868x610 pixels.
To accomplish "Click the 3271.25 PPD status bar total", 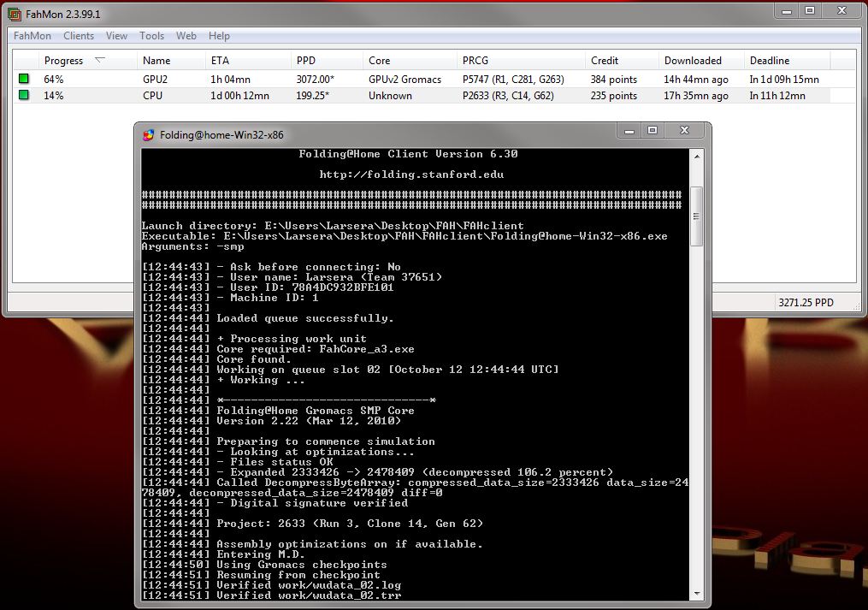I will click(x=806, y=303).
